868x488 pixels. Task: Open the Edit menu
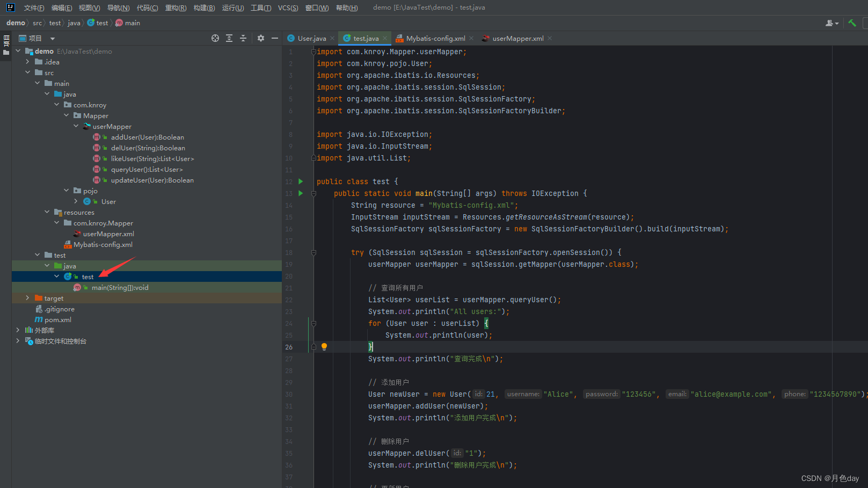pyautogui.click(x=62, y=8)
